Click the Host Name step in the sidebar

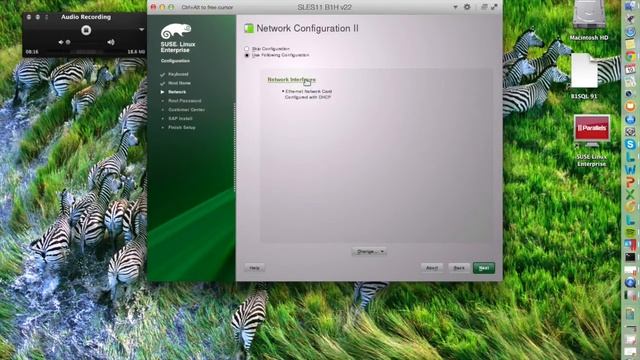[179, 83]
